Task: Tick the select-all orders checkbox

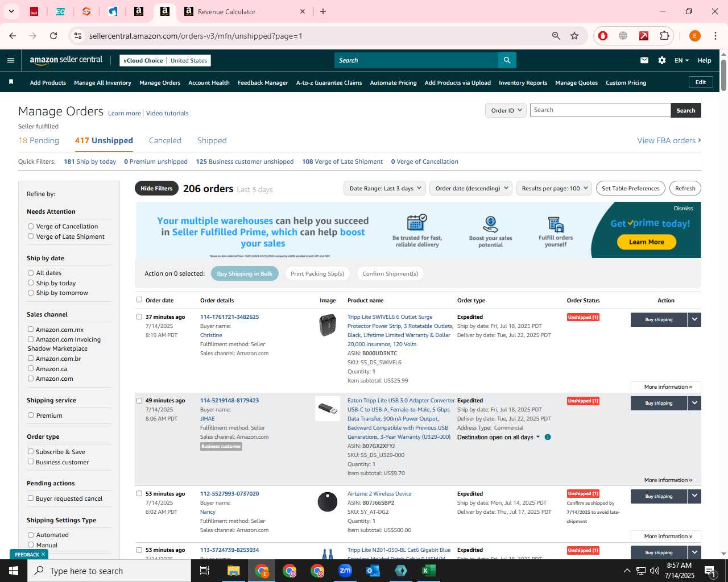Action: point(139,300)
